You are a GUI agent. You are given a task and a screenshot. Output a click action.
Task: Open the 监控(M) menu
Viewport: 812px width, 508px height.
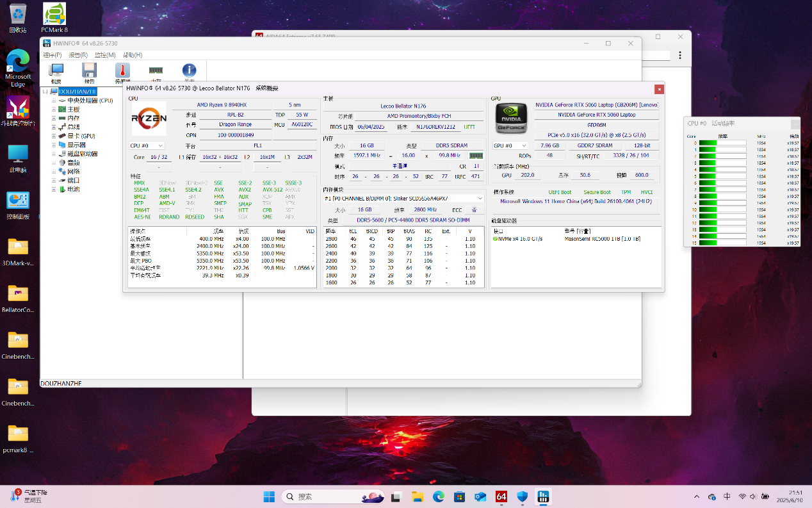[106, 55]
